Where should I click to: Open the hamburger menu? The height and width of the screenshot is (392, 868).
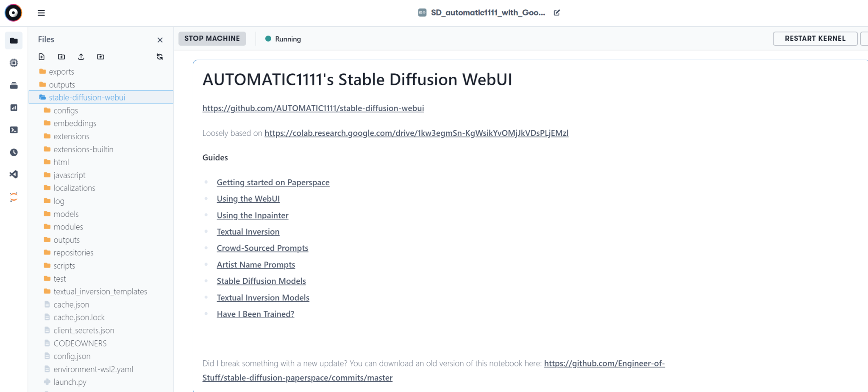tap(41, 13)
